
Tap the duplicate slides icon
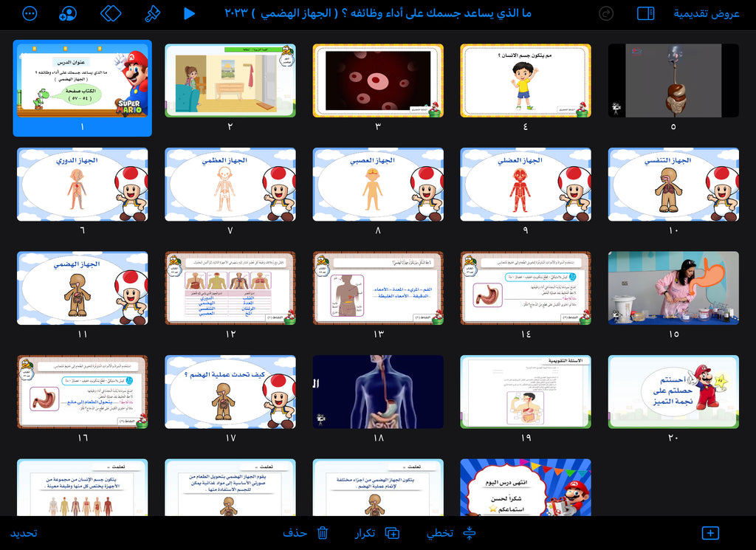[392, 533]
